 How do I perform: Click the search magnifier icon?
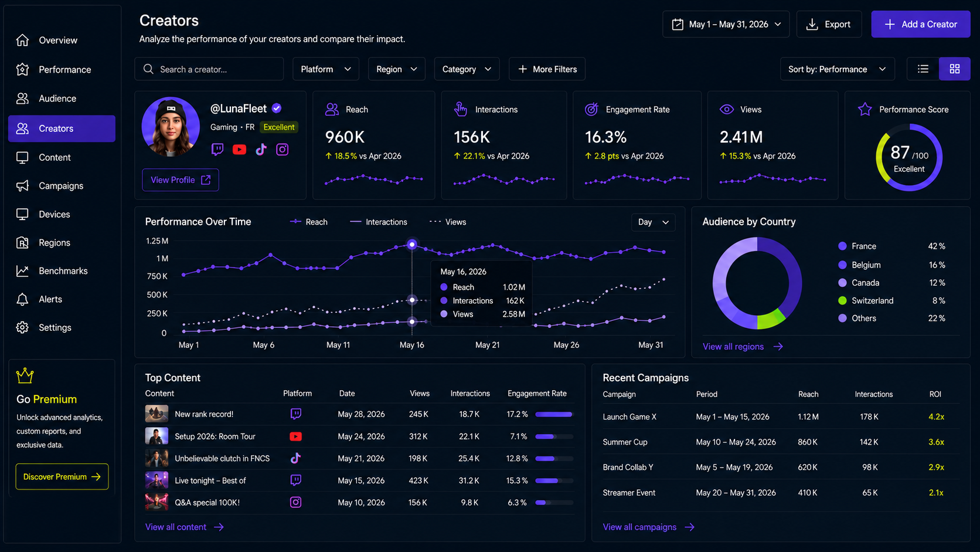coord(148,69)
